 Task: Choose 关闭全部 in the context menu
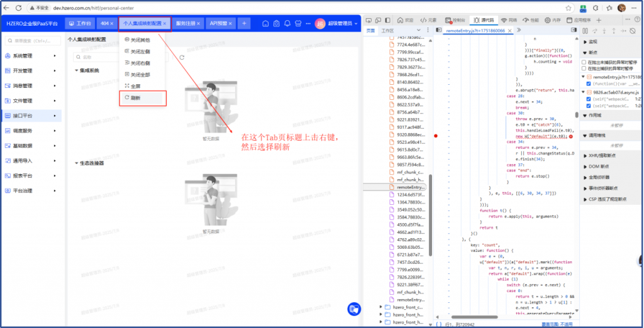(x=141, y=74)
